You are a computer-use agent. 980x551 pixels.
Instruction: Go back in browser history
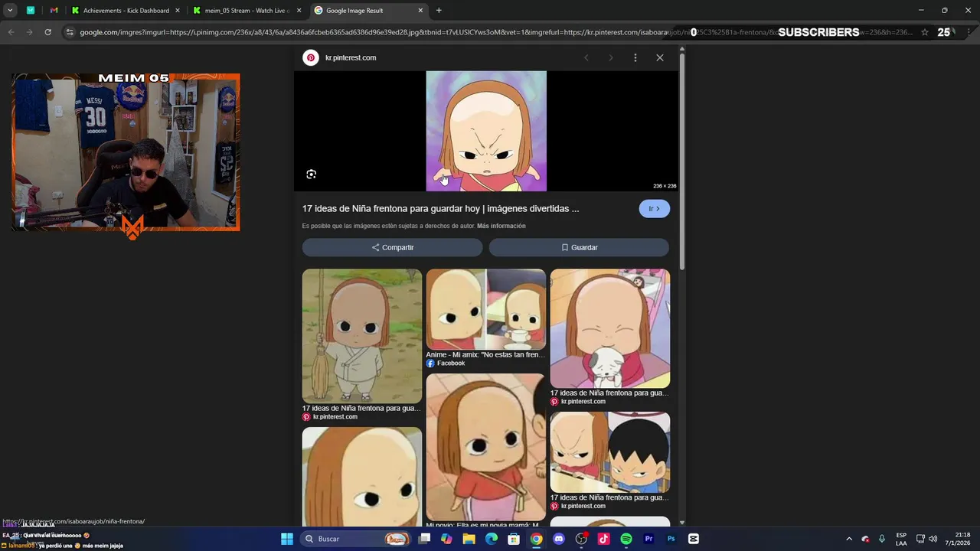pos(11,32)
